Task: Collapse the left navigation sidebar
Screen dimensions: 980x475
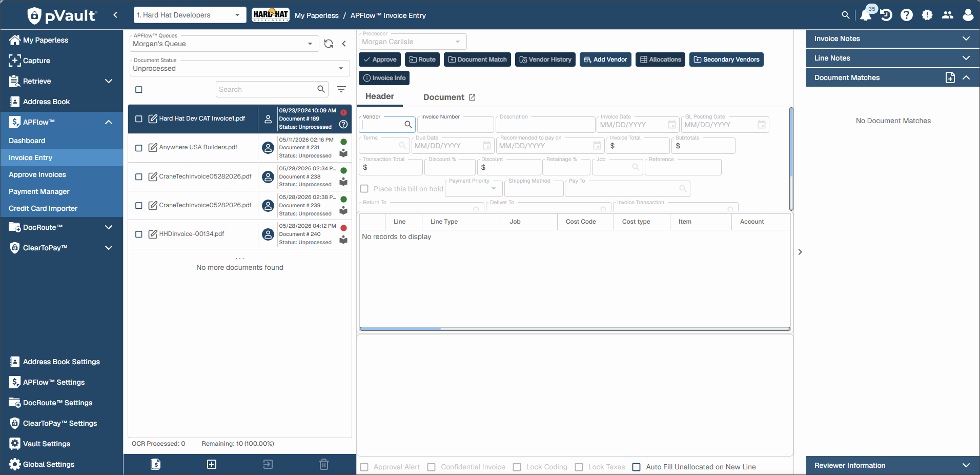Action: pyautogui.click(x=115, y=15)
